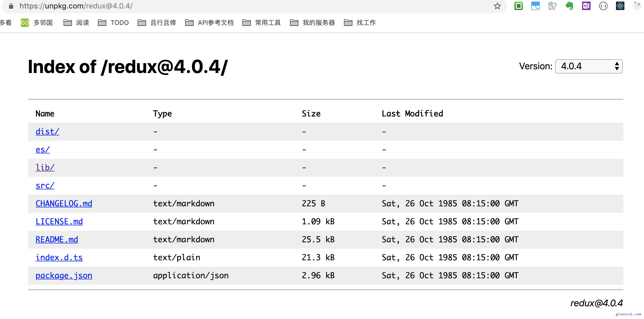
Task: Open the 且行且修 bookmark folder
Action: 157,23
